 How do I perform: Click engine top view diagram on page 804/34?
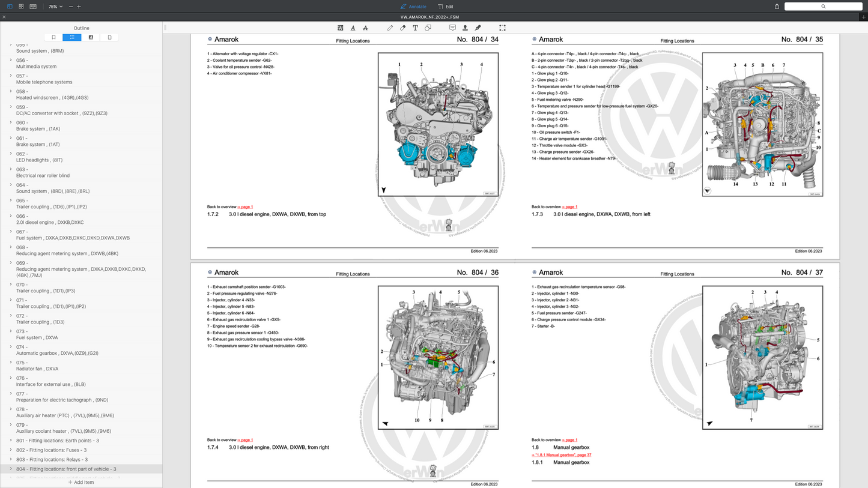click(438, 124)
